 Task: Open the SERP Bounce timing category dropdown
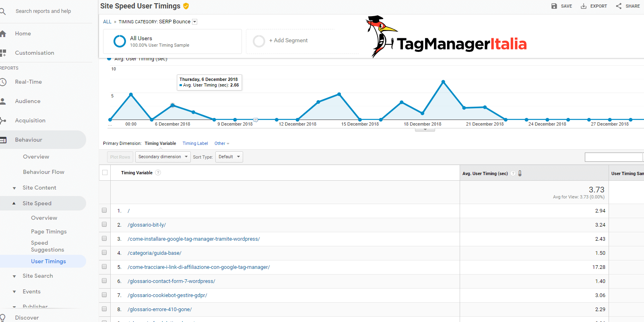click(x=195, y=22)
